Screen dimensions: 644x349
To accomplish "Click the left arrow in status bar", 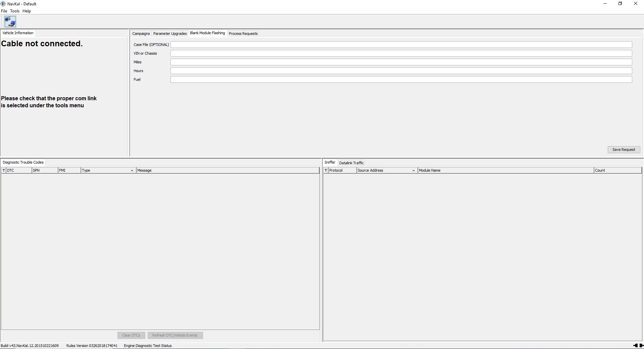I will [635, 346].
